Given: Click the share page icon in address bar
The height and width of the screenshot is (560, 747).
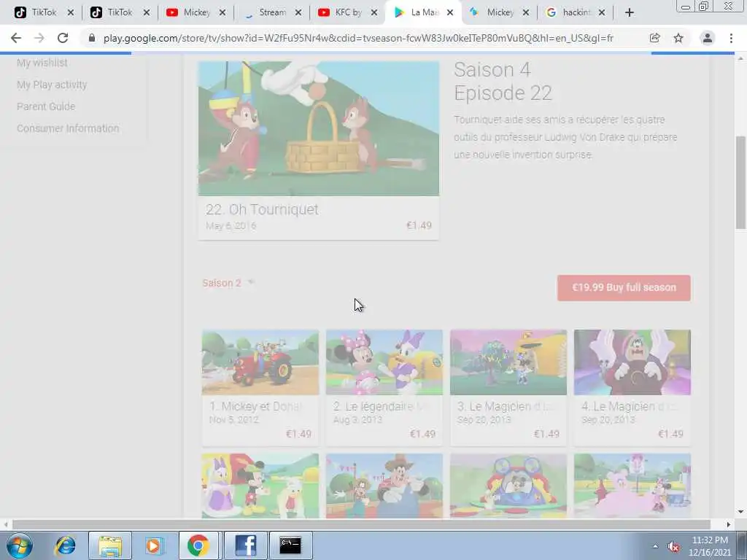Looking at the screenshot, I should click(x=654, y=38).
